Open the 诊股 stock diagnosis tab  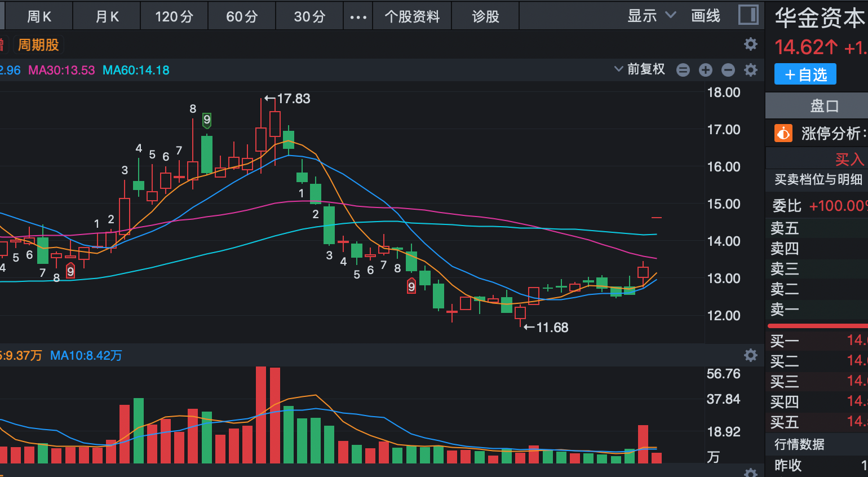485,16
